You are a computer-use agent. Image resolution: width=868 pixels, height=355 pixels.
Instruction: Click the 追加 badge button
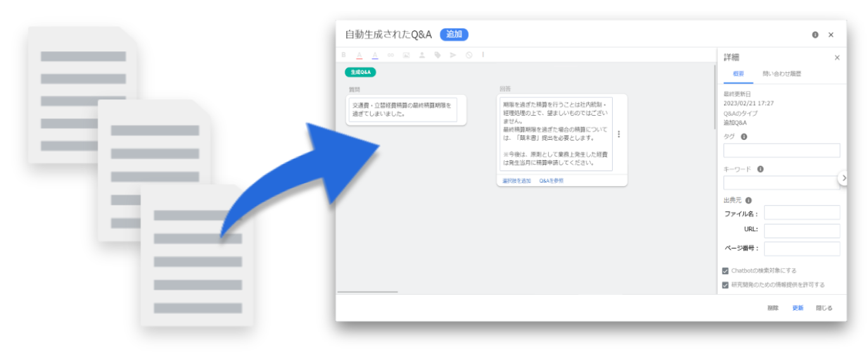[x=454, y=35]
